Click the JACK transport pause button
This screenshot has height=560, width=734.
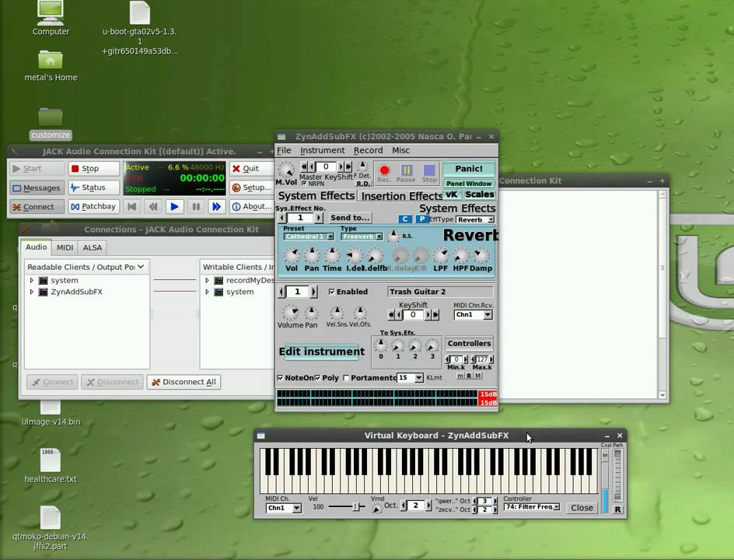(x=196, y=206)
